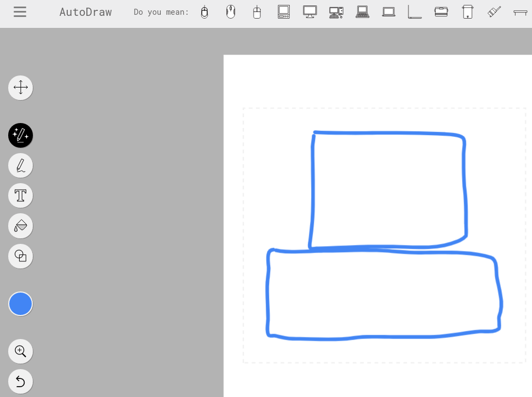Choose the cooler box suggestion
Screen dimensions: 532x397
pos(441,12)
